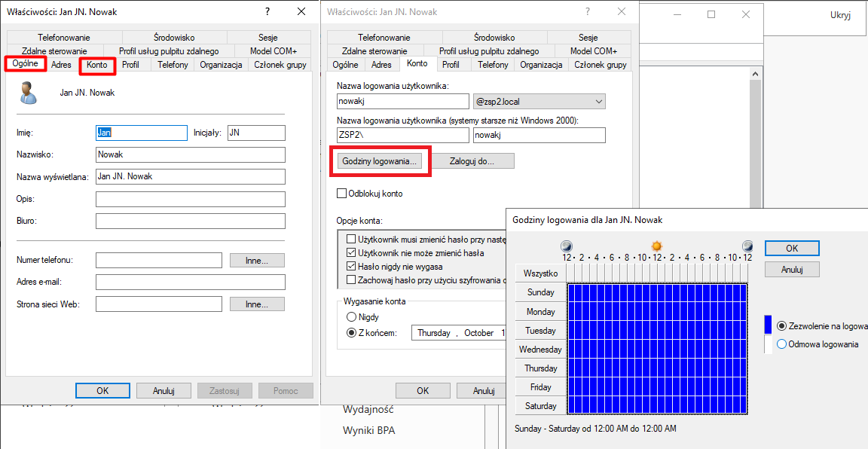This screenshot has height=449, width=868.
Task: Click the blue permitted-logon color swatch
Action: [768, 325]
